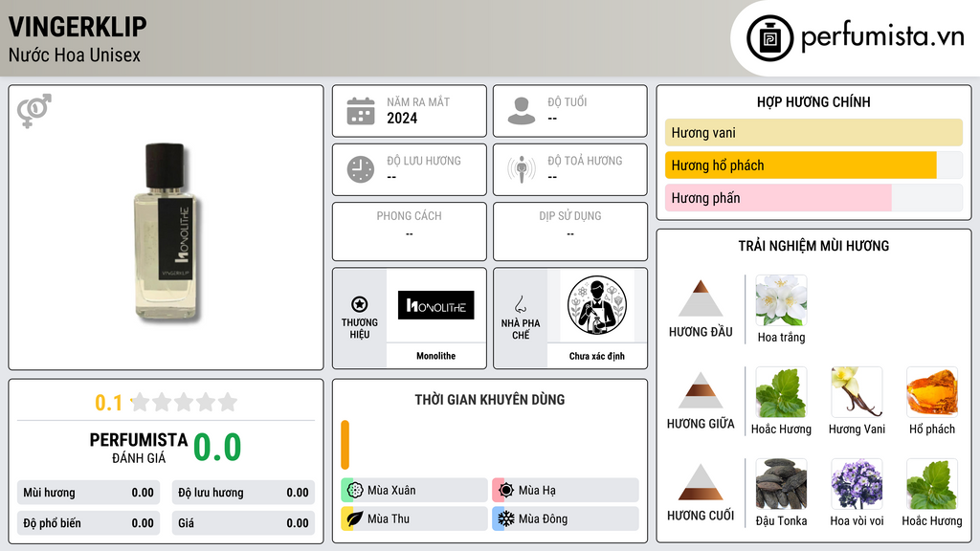The width and height of the screenshot is (980, 551).
Task: Click the sun icon for Mùa Hạ
Action: [506, 491]
